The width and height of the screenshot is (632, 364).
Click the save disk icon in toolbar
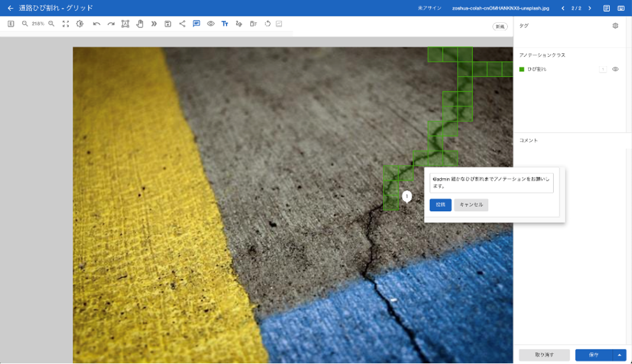(168, 24)
